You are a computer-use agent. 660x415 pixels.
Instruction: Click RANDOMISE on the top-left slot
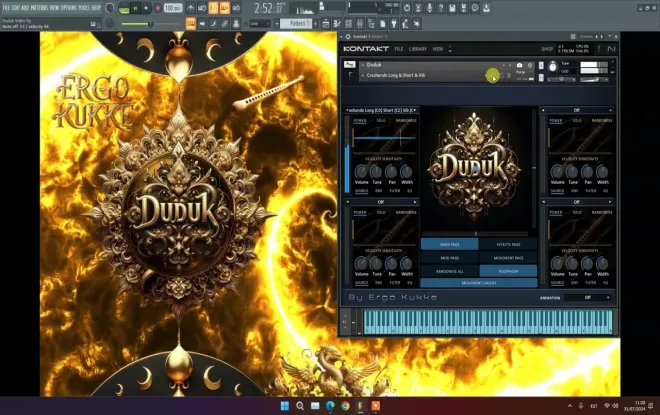(x=406, y=121)
